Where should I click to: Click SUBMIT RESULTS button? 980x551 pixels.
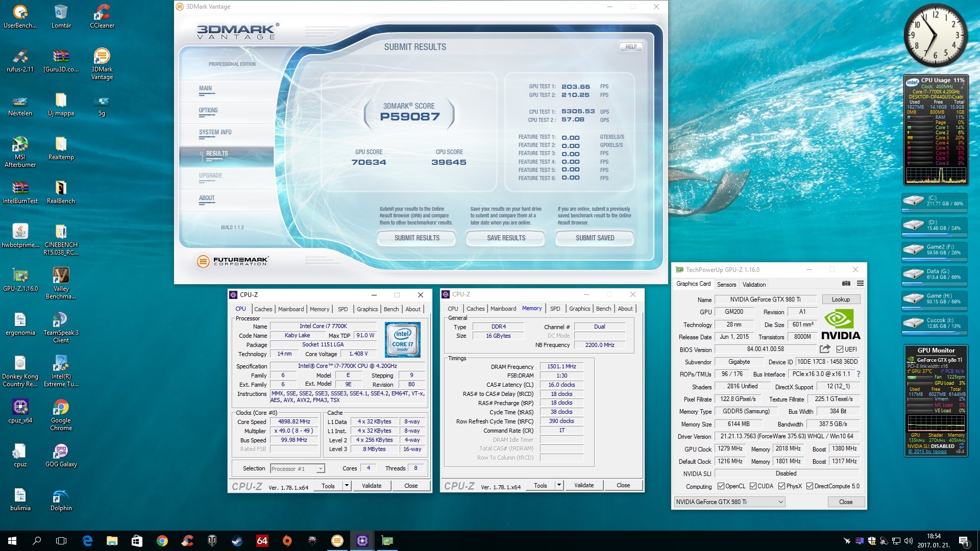pyautogui.click(x=416, y=238)
